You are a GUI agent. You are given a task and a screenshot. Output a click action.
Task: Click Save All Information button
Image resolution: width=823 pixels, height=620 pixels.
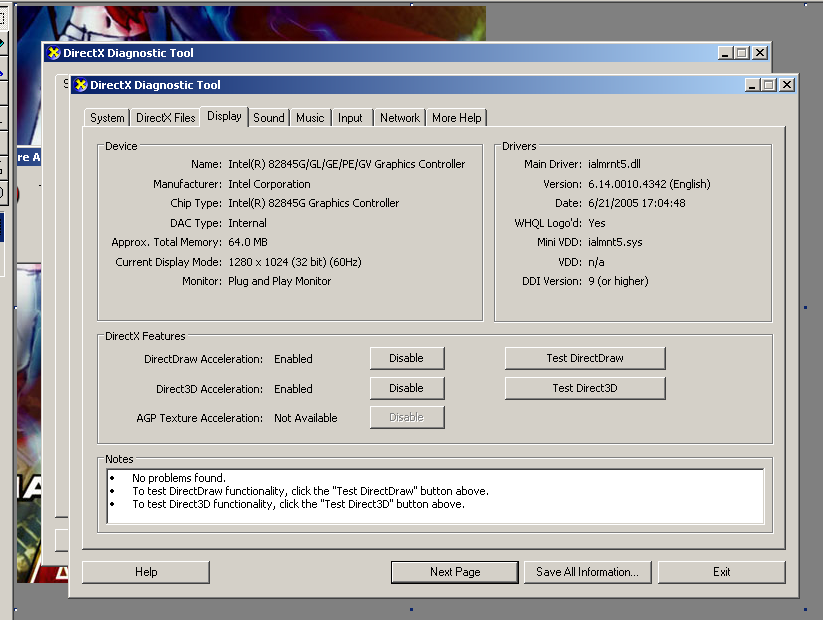click(586, 572)
